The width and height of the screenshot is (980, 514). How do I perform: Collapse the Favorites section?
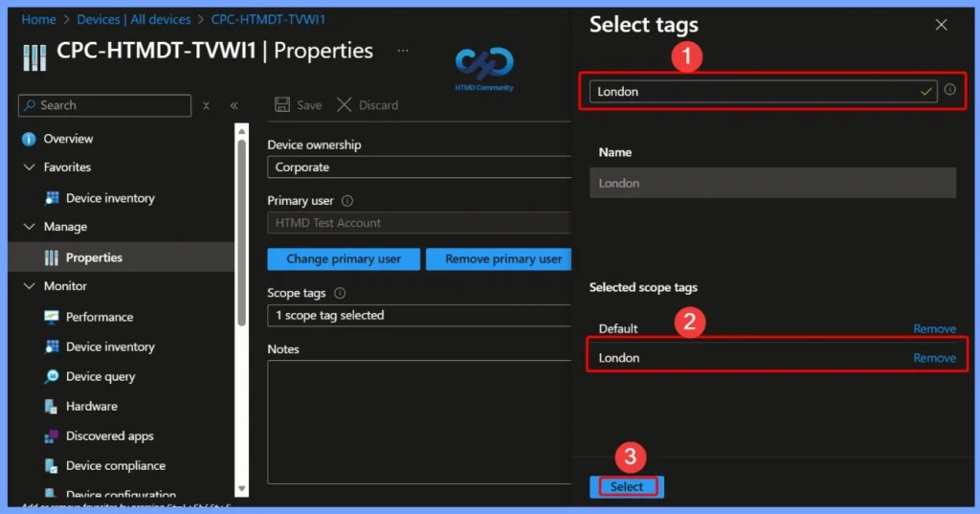pos(29,167)
